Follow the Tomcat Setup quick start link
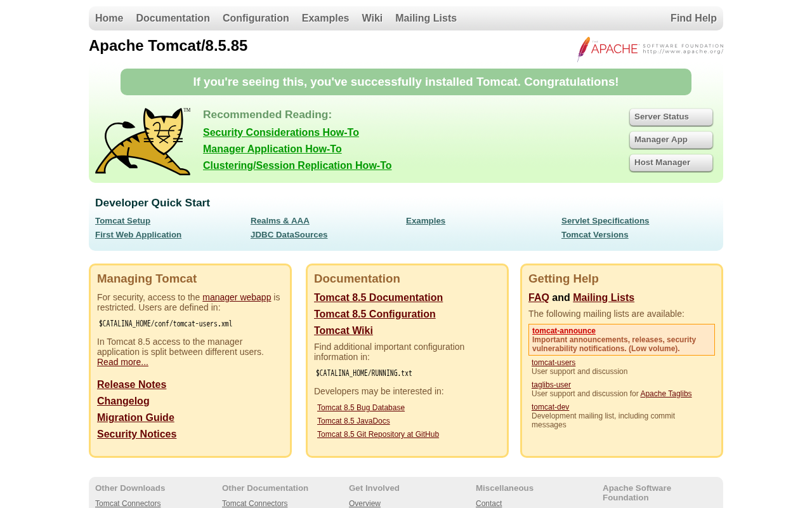Viewport: 812px width, 508px height. click(122, 221)
